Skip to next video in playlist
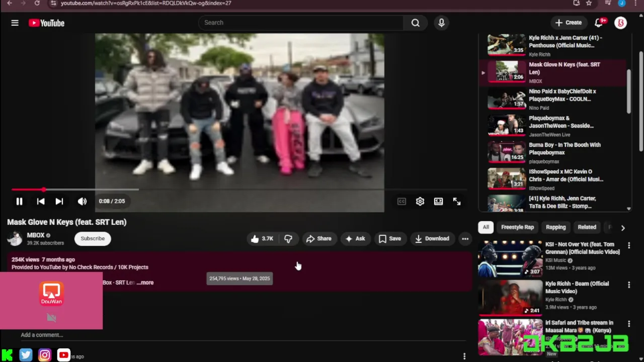Screen dimensions: 644x362 click(59, 201)
